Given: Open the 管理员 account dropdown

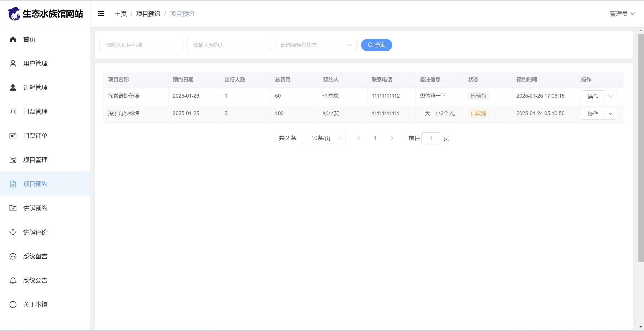Looking at the screenshot, I should pyautogui.click(x=622, y=13).
